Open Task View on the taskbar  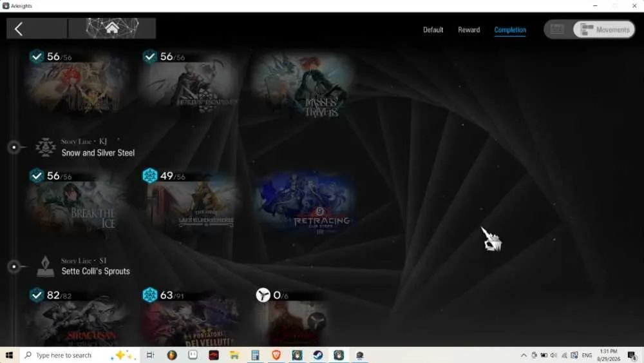[150, 355]
